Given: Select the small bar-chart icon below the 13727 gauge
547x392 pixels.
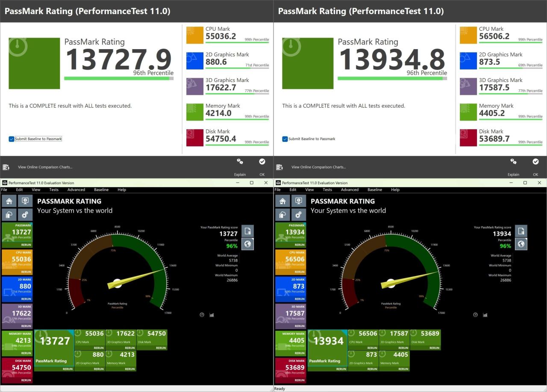Looking at the screenshot, I should pyautogui.click(x=212, y=315).
